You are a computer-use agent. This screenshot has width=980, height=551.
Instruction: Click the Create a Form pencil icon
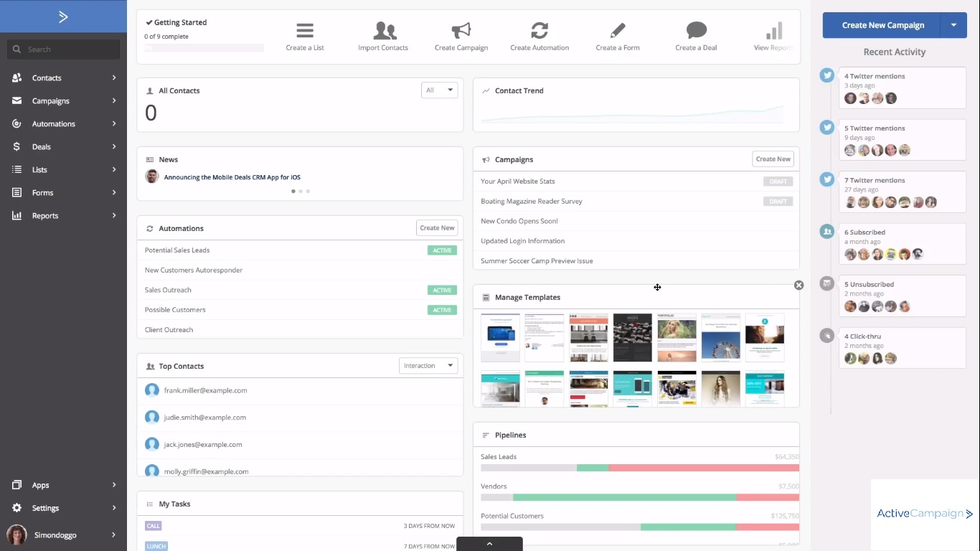click(617, 31)
